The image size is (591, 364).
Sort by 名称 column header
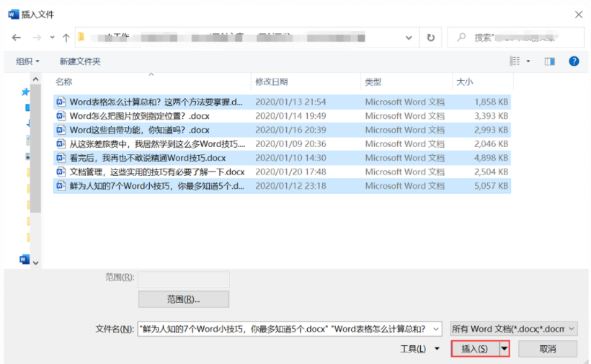coord(64,81)
